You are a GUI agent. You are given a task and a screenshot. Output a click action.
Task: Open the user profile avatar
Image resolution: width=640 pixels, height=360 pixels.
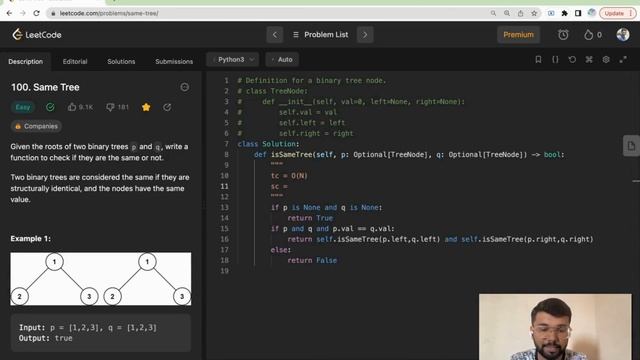623,35
